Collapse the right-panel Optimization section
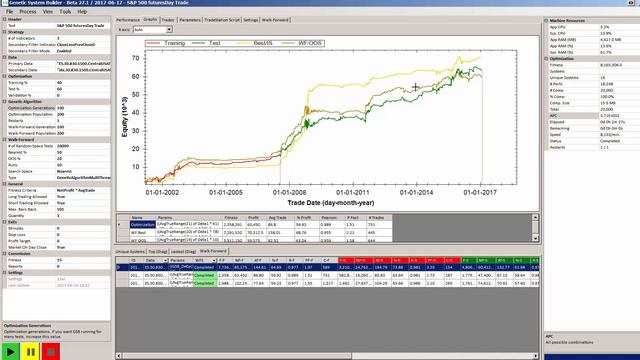 click(546, 58)
